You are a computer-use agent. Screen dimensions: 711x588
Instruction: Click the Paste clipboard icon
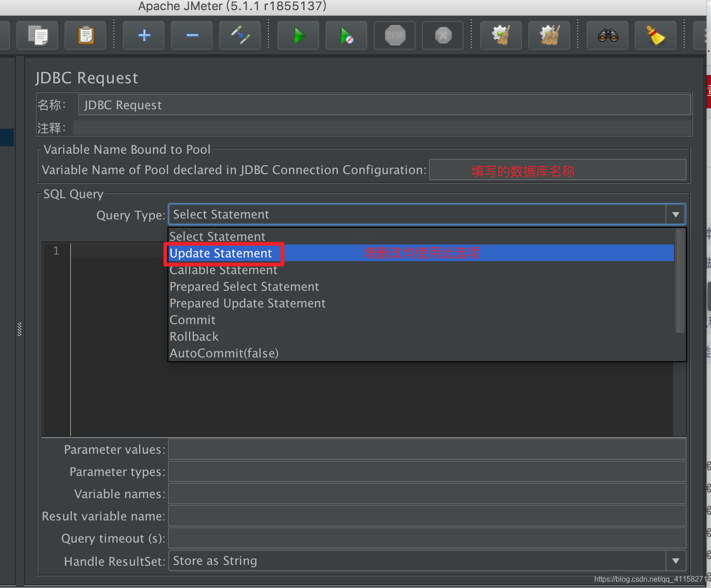coord(86,35)
